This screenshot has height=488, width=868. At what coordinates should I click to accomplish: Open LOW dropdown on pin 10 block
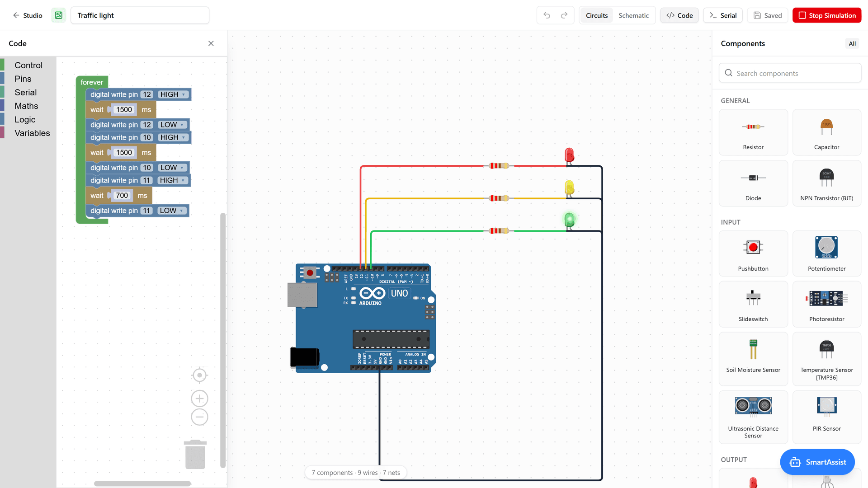pos(172,168)
